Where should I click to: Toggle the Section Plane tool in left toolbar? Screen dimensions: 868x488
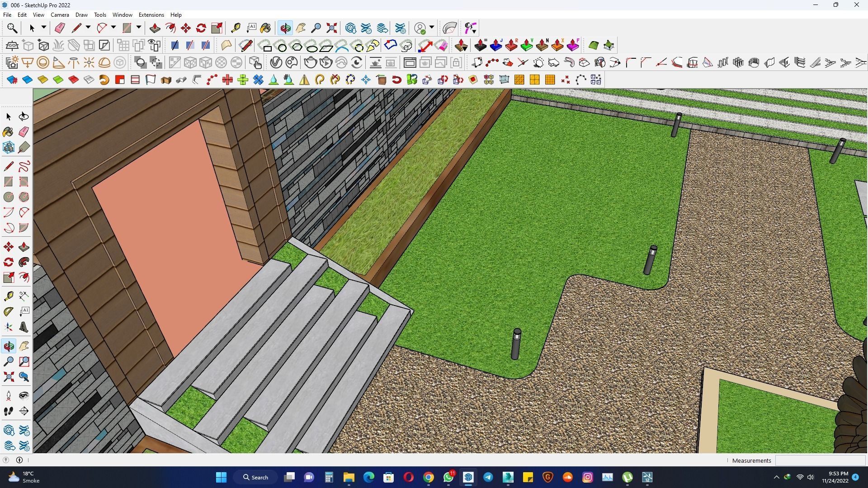click(x=24, y=411)
